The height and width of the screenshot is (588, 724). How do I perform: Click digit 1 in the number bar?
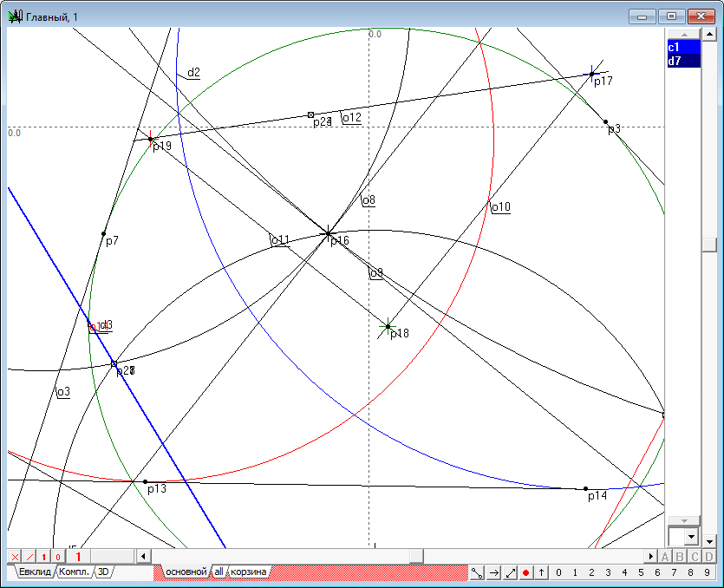[575, 572]
